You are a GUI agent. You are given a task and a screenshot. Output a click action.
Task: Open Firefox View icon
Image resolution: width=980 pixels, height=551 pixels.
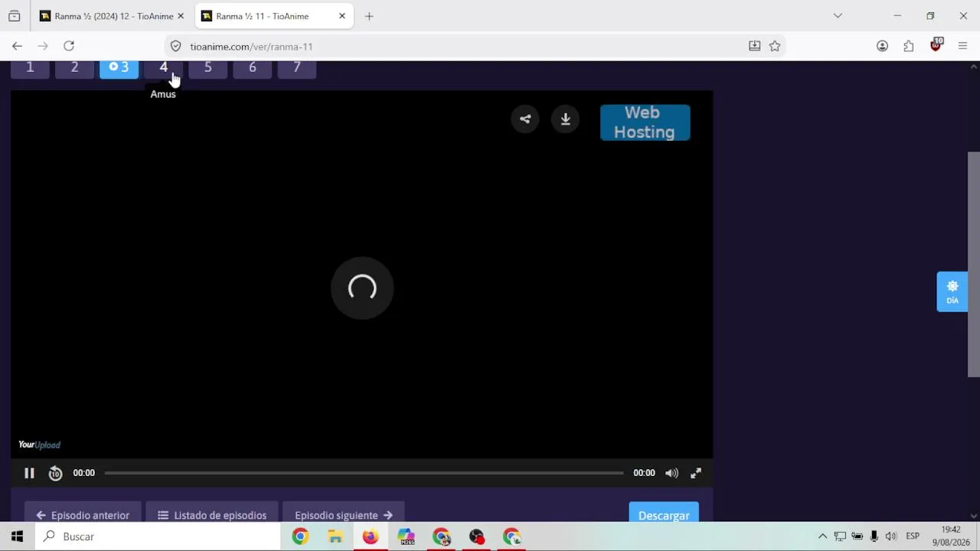[14, 16]
